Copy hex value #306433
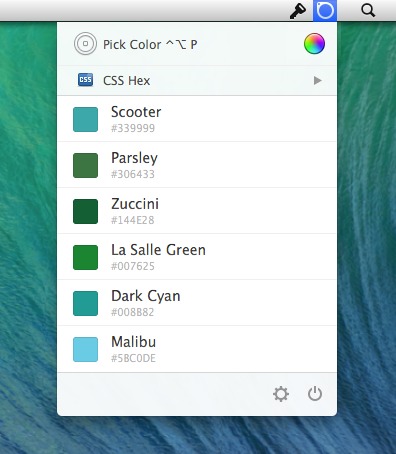This screenshot has width=396, height=454. 133,174
